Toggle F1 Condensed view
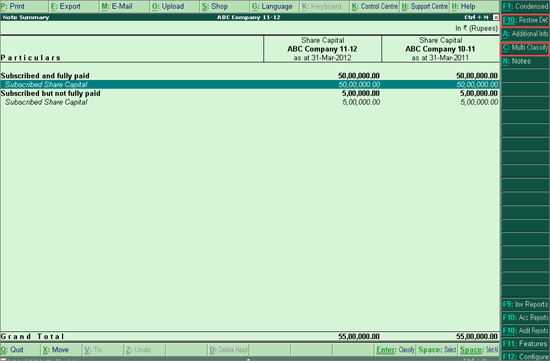 [x=525, y=6]
